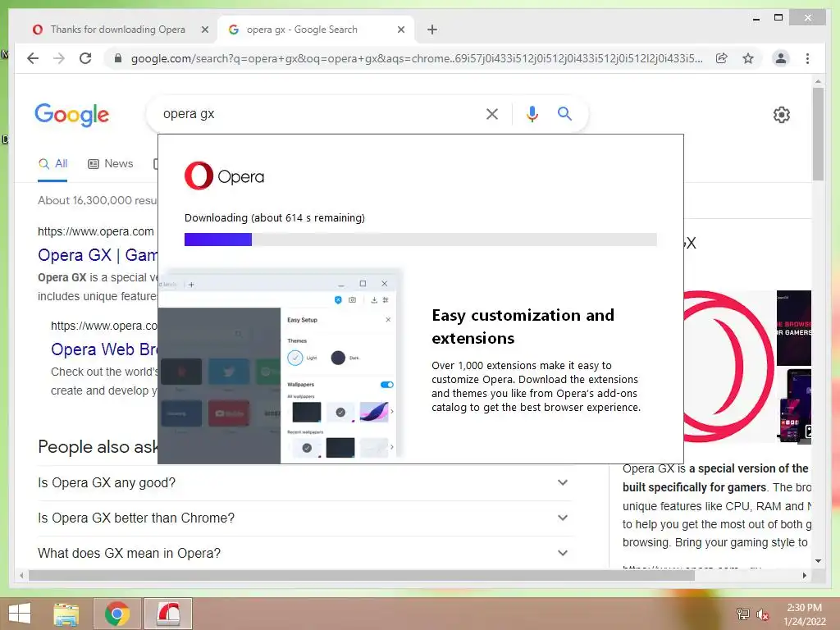840x630 pixels.
Task: View site info via the padlock icon
Action: click(x=118, y=58)
